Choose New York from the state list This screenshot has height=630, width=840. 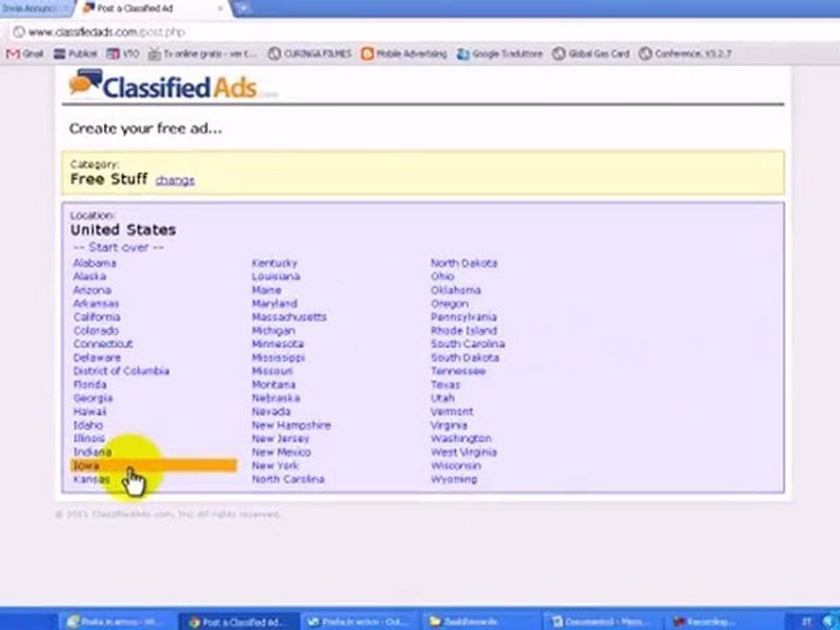coord(276,465)
